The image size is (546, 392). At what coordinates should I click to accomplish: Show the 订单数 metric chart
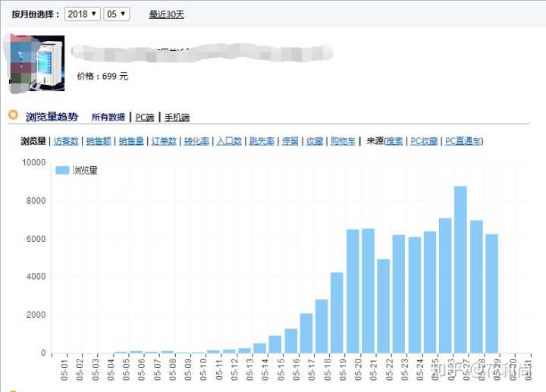pos(164,141)
